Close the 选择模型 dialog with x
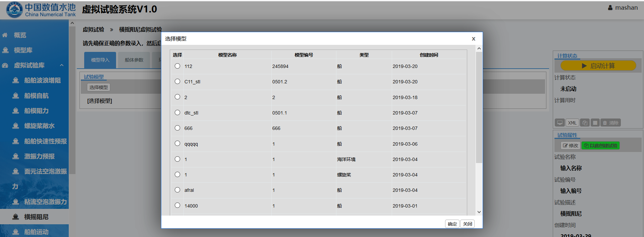The width and height of the screenshot is (644, 237). coord(473,39)
